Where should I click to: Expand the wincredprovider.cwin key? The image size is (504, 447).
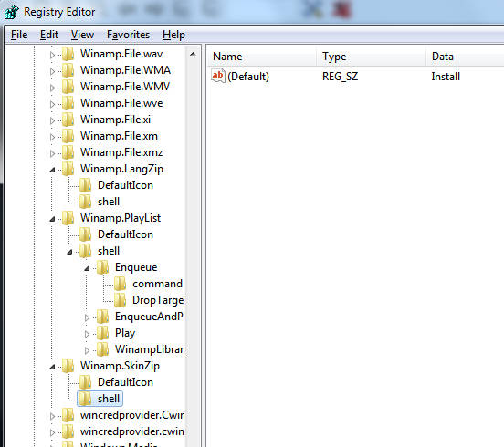click(52, 432)
